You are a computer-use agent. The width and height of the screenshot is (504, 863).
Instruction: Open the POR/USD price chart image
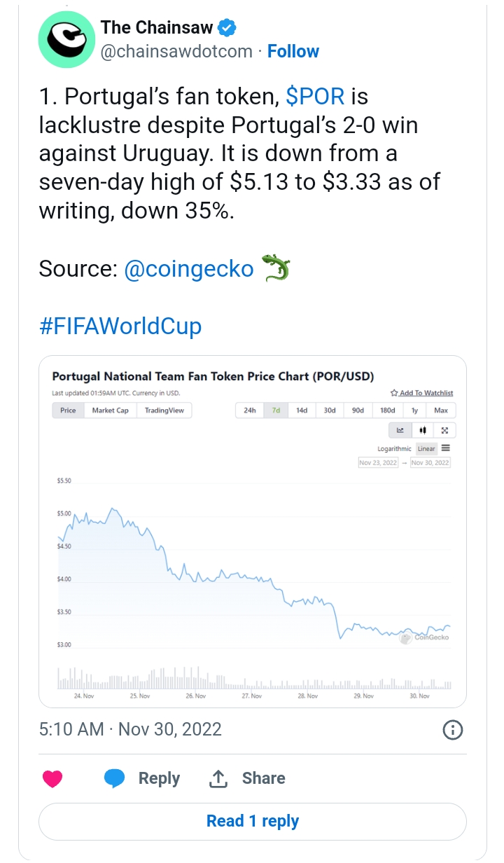coord(253,531)
